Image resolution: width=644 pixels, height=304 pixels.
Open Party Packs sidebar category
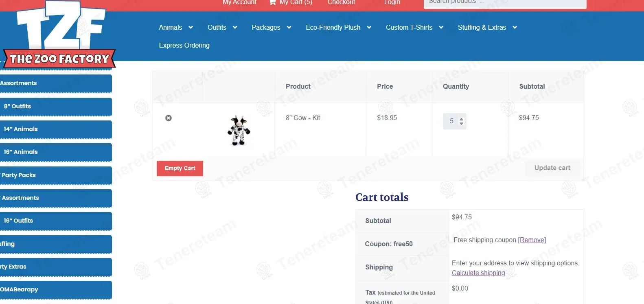(56, 175)
